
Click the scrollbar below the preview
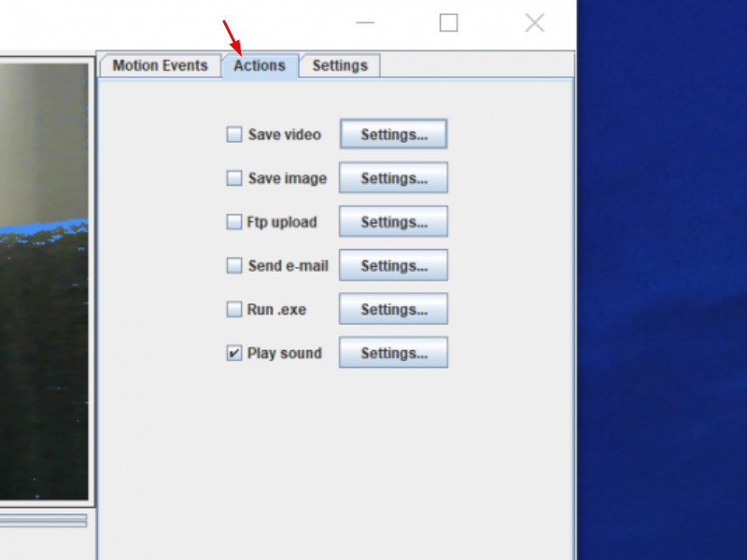42,520
